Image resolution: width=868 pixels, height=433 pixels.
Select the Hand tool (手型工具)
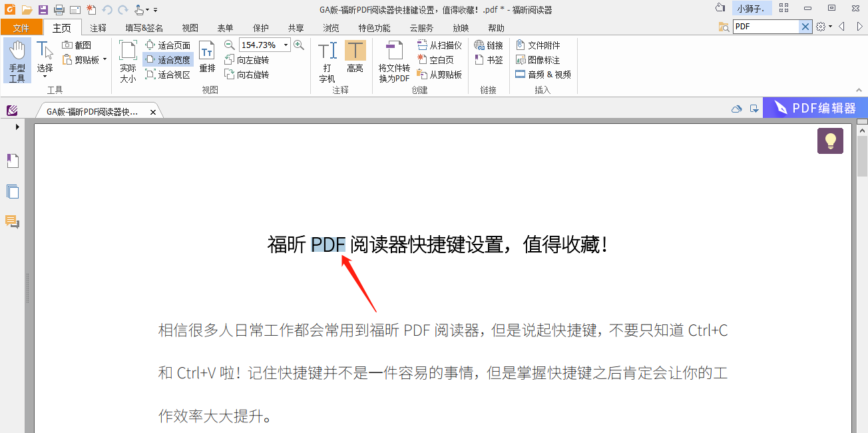(x=17, y=61)
